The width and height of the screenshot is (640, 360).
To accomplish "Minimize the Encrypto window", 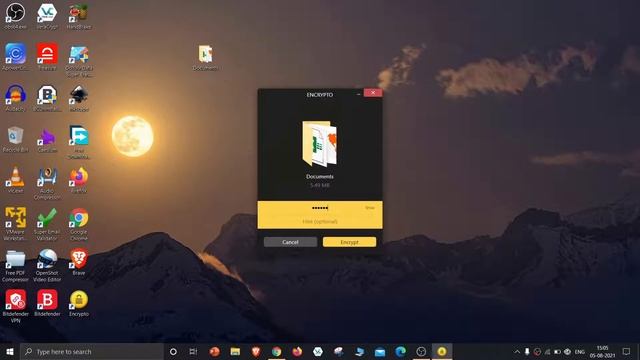I will pos(358,93).
